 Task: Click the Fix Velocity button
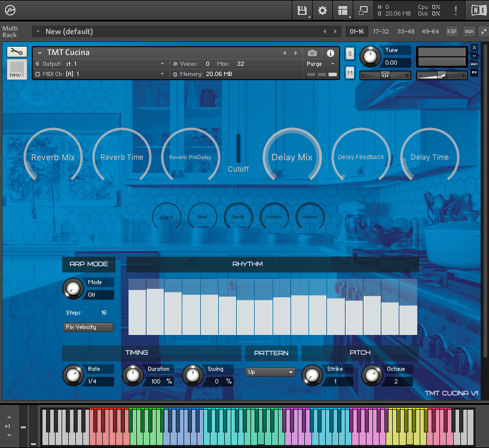pos(88,327)
